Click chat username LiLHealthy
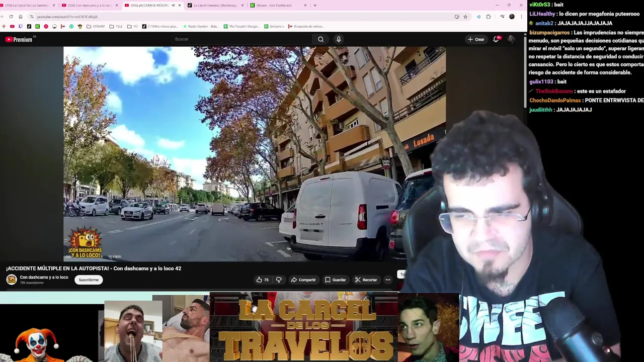644x362 pixels. tap(542, 14)
